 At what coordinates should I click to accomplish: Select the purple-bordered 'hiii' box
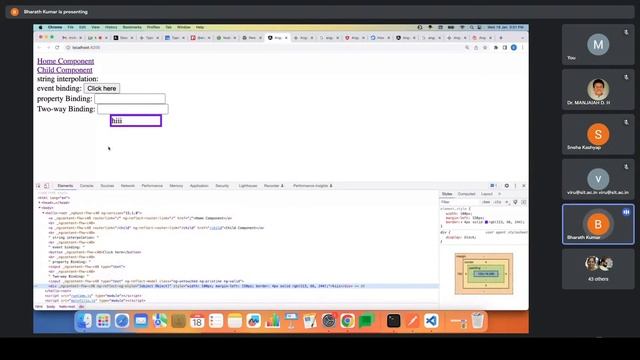tap(136, 121)
